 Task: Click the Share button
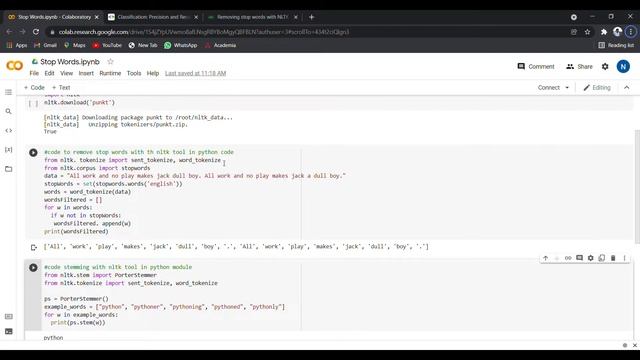pyautogui.click(x=579, y=67)
